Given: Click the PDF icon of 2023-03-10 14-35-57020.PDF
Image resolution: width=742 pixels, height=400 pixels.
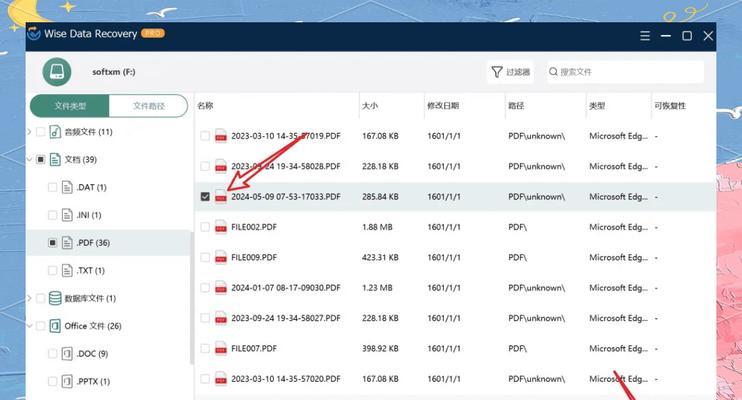Looking at the screenshot, I should point(221,379).
